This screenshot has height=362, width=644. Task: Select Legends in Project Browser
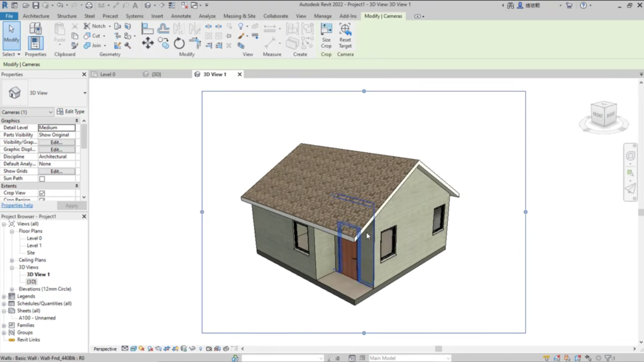pyautogui.click(x=26, y=297)
